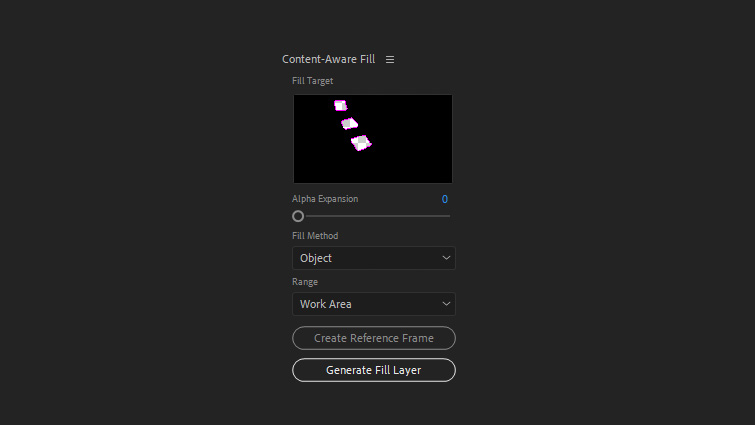This screenshot has width=755, height=425.
Task: Click the Range label text
Action: pyautogui.click(x=305, y=282)
